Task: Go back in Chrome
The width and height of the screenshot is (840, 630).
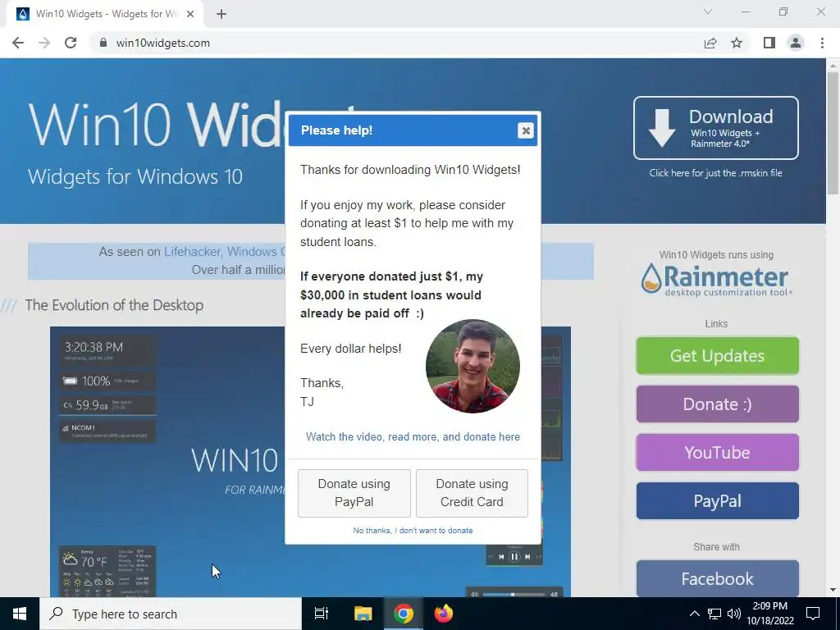Action: tap(18, 43)
